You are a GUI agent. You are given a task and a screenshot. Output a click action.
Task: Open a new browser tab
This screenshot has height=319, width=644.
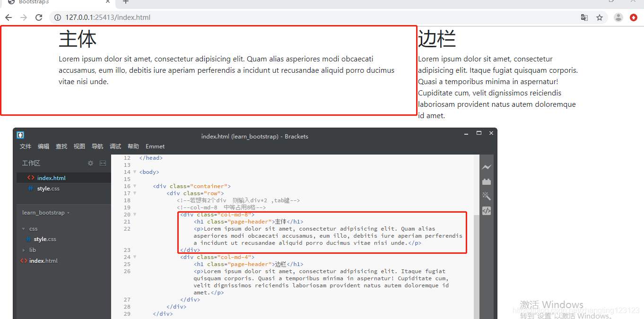(x=126, y=2)
